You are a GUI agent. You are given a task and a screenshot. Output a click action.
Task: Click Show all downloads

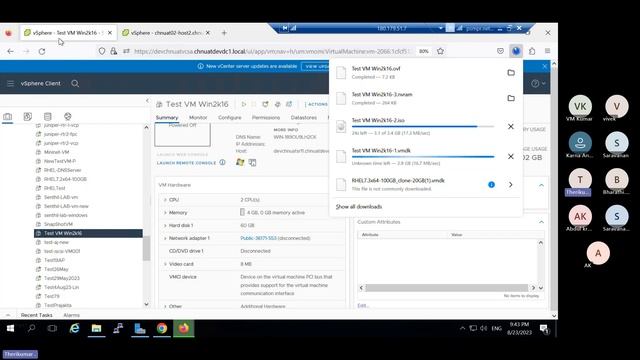tap(359, 207)
